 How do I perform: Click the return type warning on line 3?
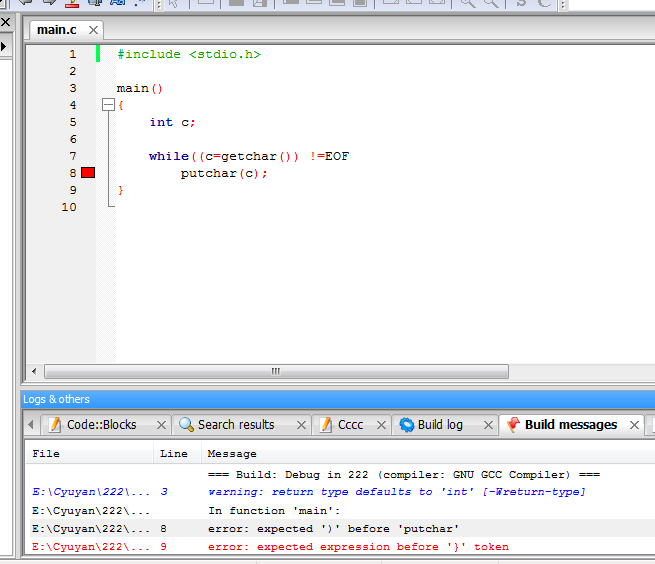click(396, 492)
